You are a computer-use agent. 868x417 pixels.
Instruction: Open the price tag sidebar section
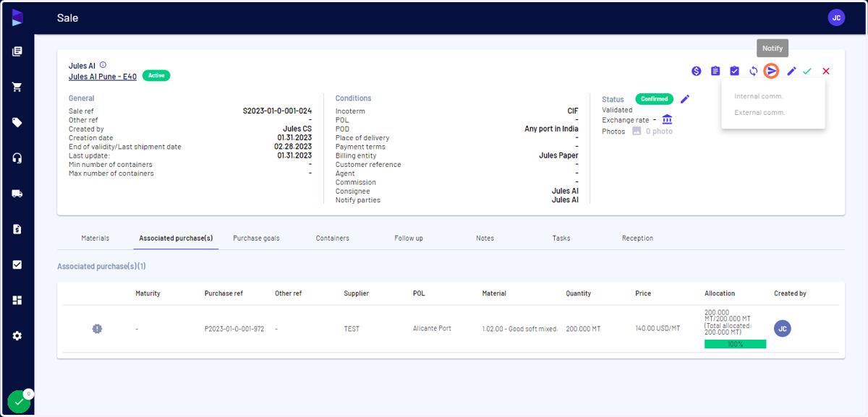coord(17,122)
